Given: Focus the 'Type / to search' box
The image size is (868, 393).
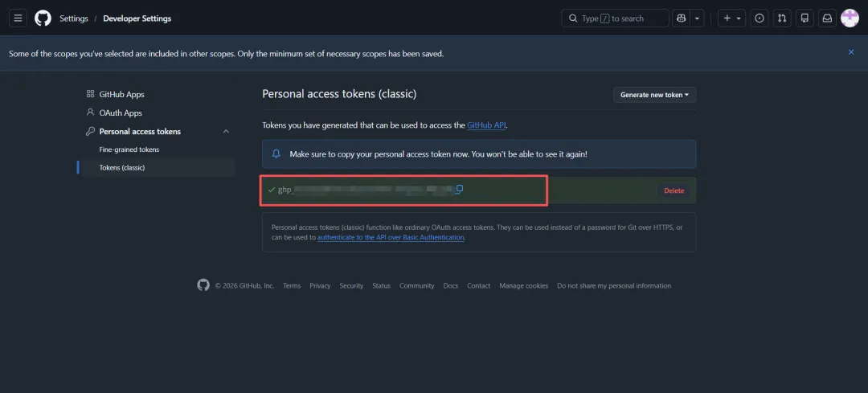Looking at the screenshot, I should click(615, 18).
